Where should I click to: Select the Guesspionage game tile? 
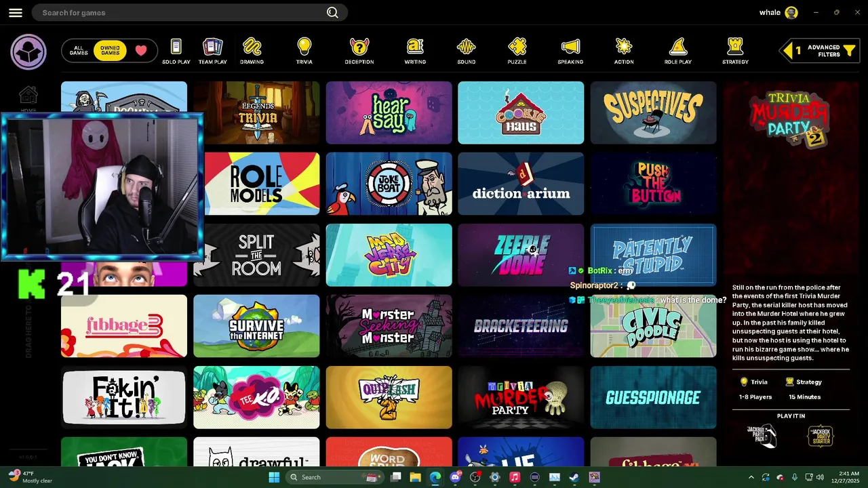pyautogui.click(x=653, y=397)
